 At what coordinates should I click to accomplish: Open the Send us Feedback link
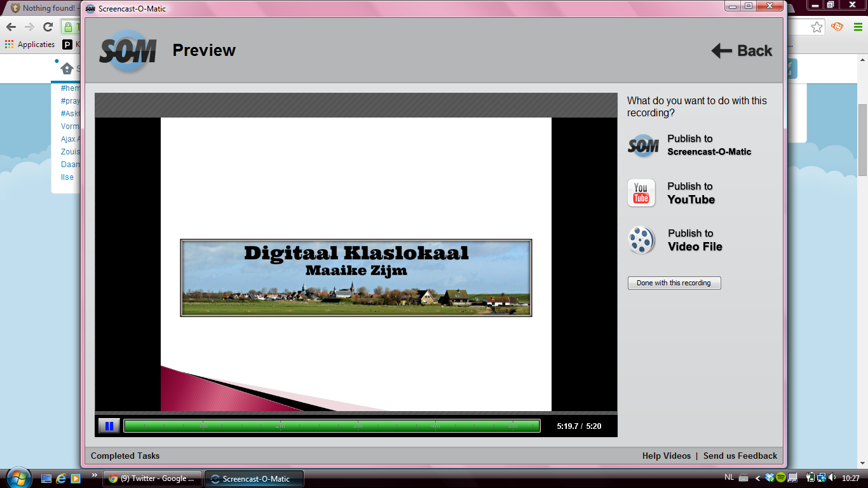740,456
